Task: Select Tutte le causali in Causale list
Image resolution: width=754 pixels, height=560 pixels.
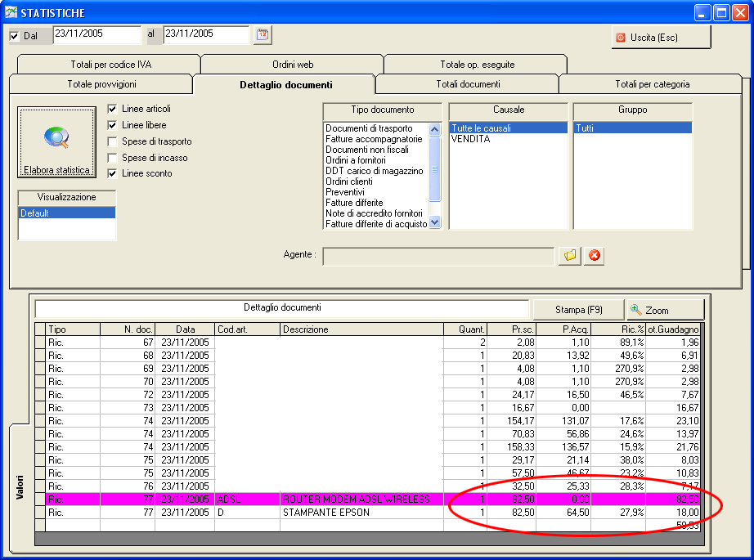Action: click(x=509, y=128)
